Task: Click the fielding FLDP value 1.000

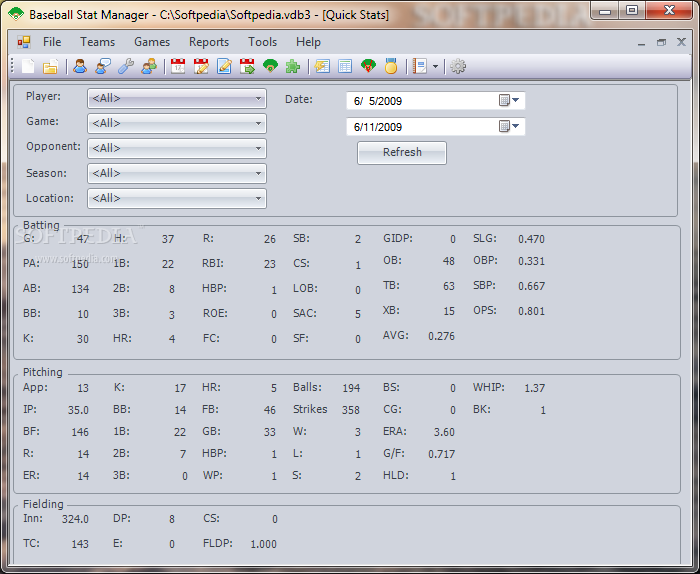Action: pyautogui.click(x=263, y=544)
